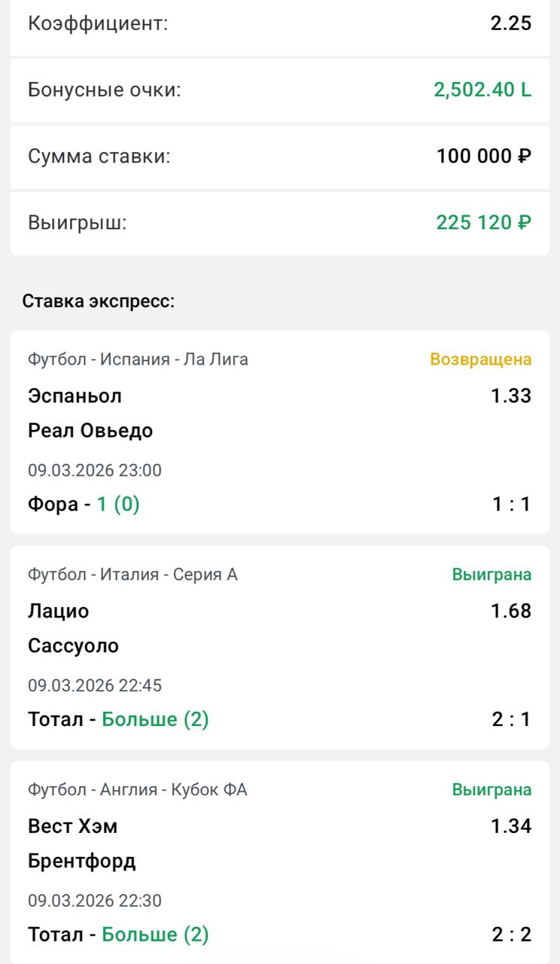
Task: Tap the 1.33 odds on Эспаньол match
Action: [511, 395]
